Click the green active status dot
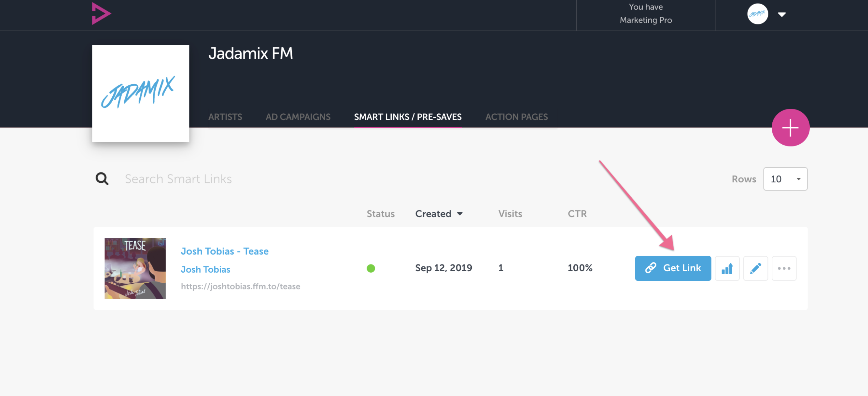This screenshot has height=396, width=868. click(x=371, y=268)
